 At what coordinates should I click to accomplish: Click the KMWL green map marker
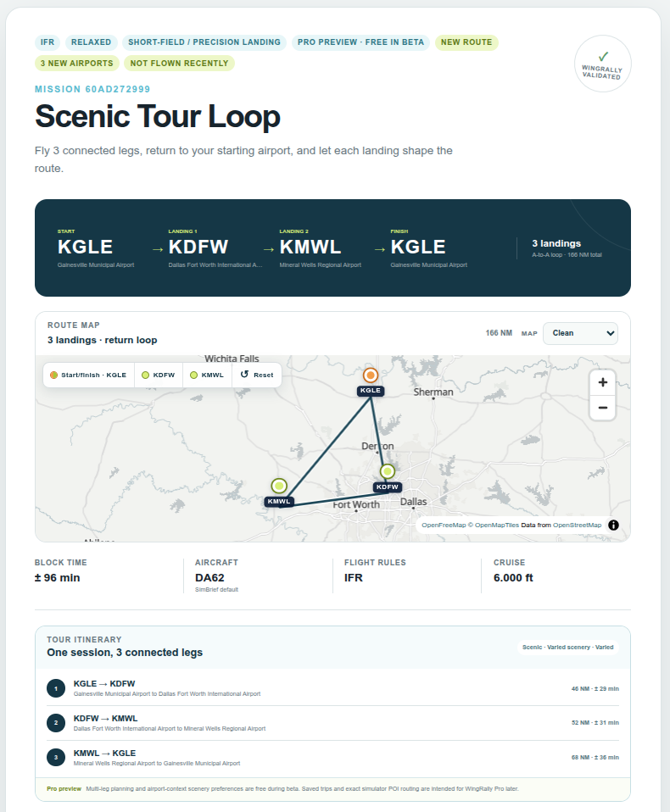279,486
